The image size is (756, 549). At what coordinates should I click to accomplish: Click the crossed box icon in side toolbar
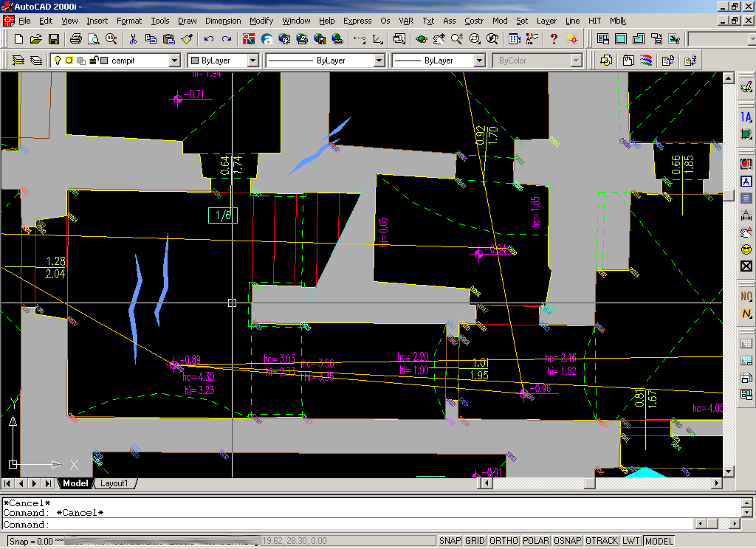tap(746, 266)
